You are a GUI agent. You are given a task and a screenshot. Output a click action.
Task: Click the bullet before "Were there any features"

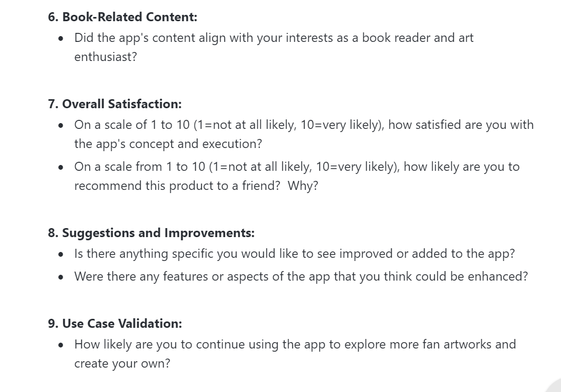click(x=61, y=277)
